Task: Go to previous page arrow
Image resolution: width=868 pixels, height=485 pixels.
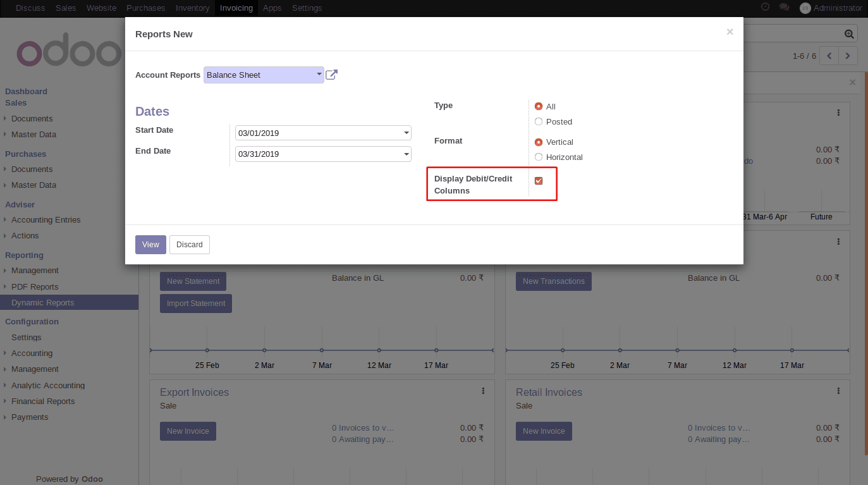Action: pyautogui.click(x=829, y=56)
